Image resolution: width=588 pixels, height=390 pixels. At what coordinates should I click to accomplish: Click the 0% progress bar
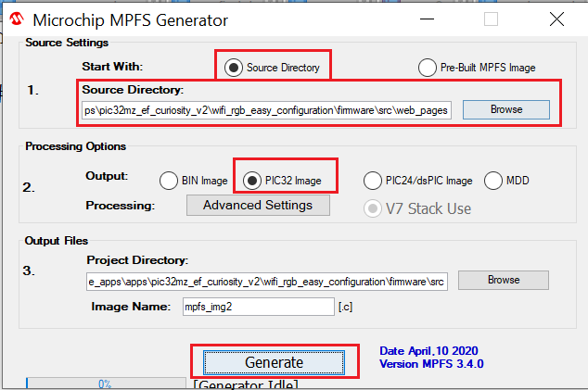pos(106,384)
